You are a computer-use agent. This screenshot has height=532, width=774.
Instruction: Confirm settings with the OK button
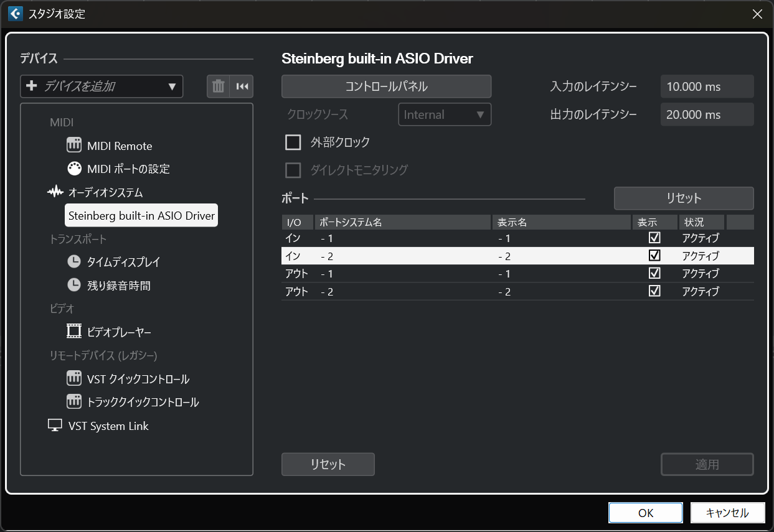pyautogui.click(x=646, y=513)
